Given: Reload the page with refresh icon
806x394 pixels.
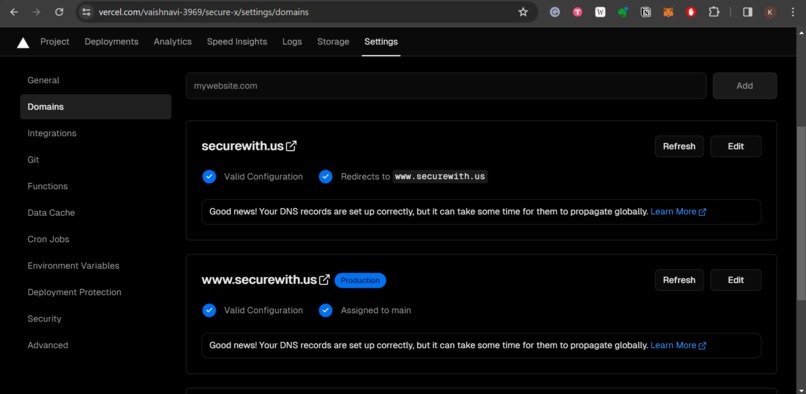Looking at the screenshot, I should [x=59, y=12].
